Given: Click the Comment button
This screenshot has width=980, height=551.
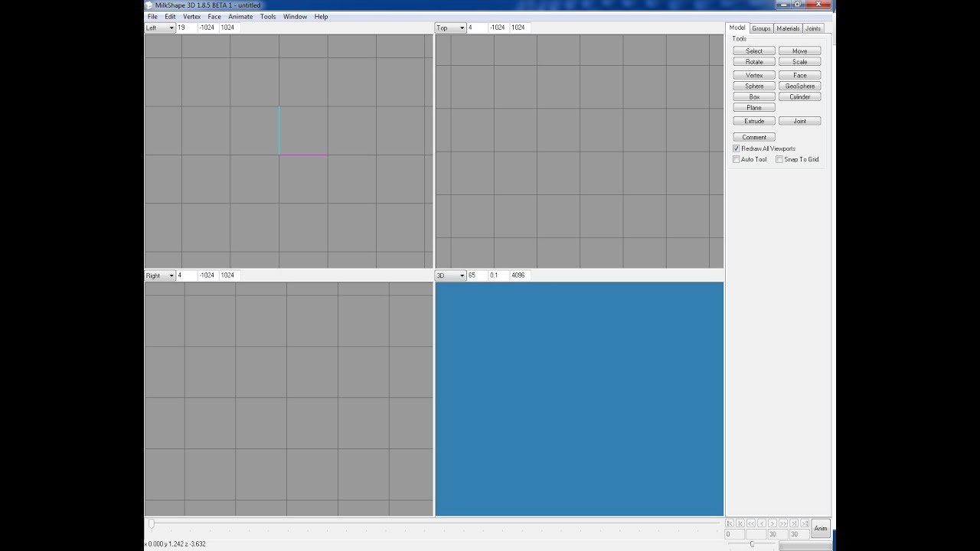Looking at the screenshot, I should tap(754, 137).
